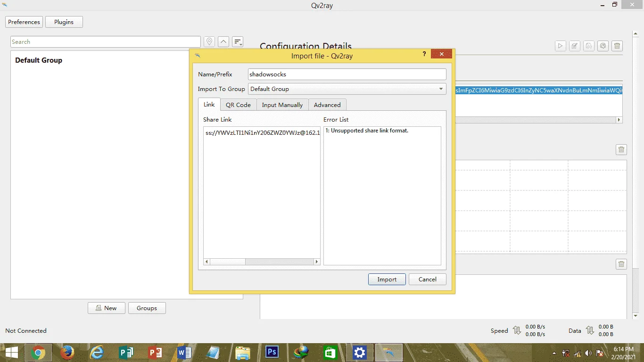Open Preferences in the Qv2ray main window

(24, 22)
